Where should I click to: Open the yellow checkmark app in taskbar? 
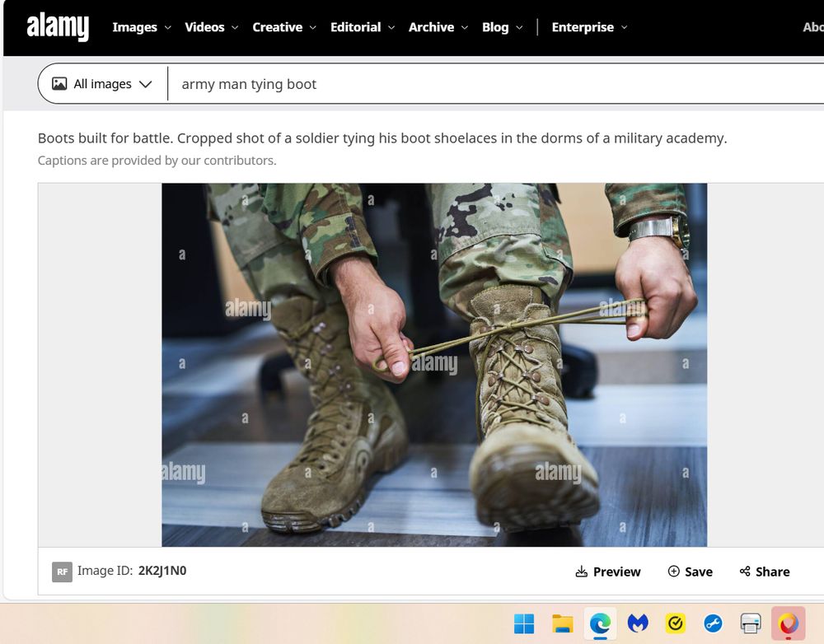click(x=676, y=623)
